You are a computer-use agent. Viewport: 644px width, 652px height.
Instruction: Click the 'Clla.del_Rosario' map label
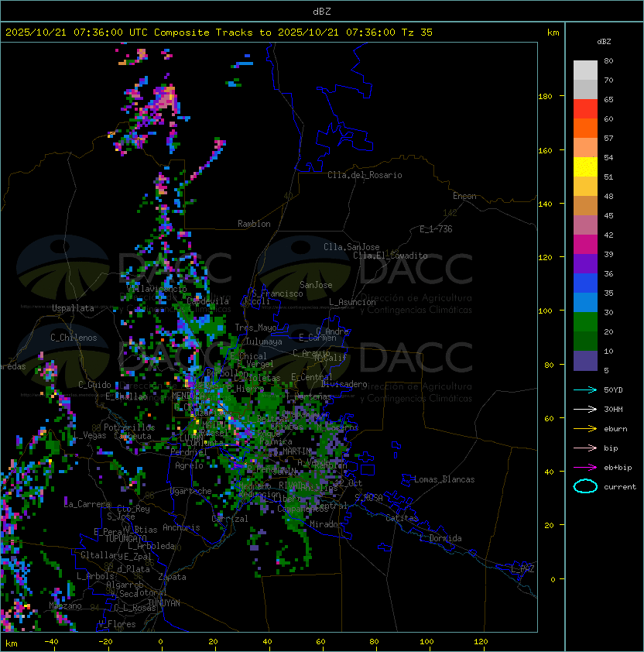365,175
